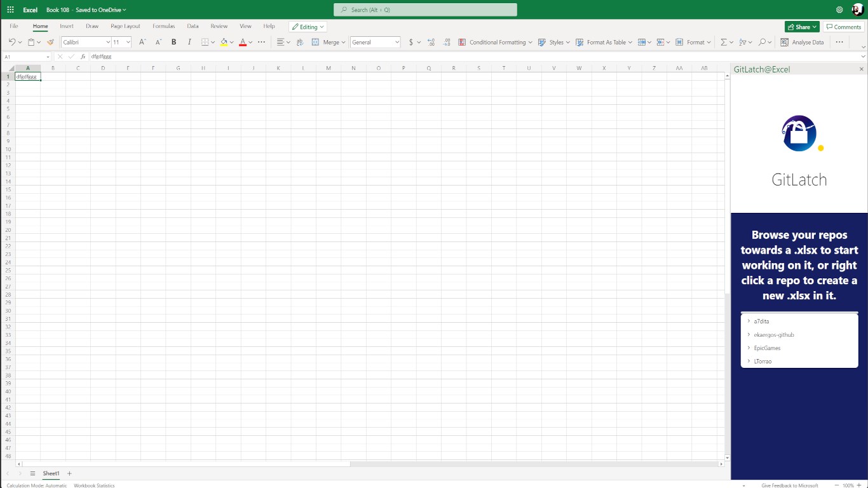Image resolution: width=868 pixels, height=488 pixels.
Task: Close the GitLatch@Excel task pane
Action: click(x=862, y=69)
